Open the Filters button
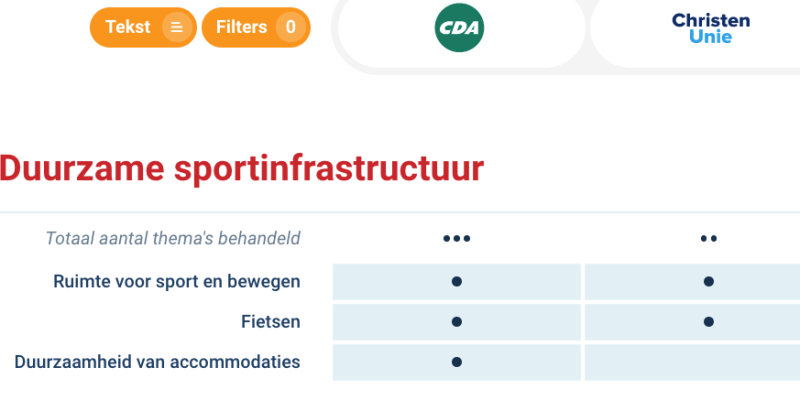Viewport: 800px width, 400px height. [256, 27]
